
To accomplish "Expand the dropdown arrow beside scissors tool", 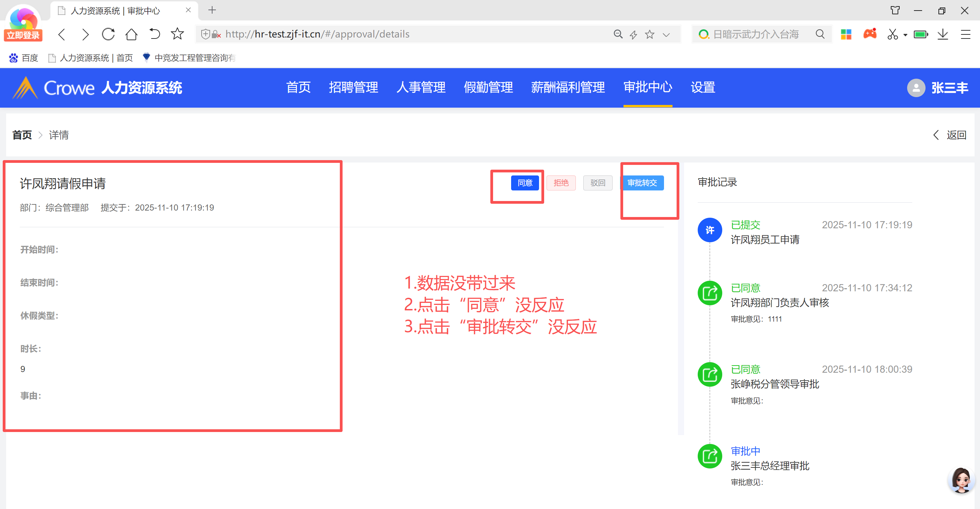I will pos(905,35).
